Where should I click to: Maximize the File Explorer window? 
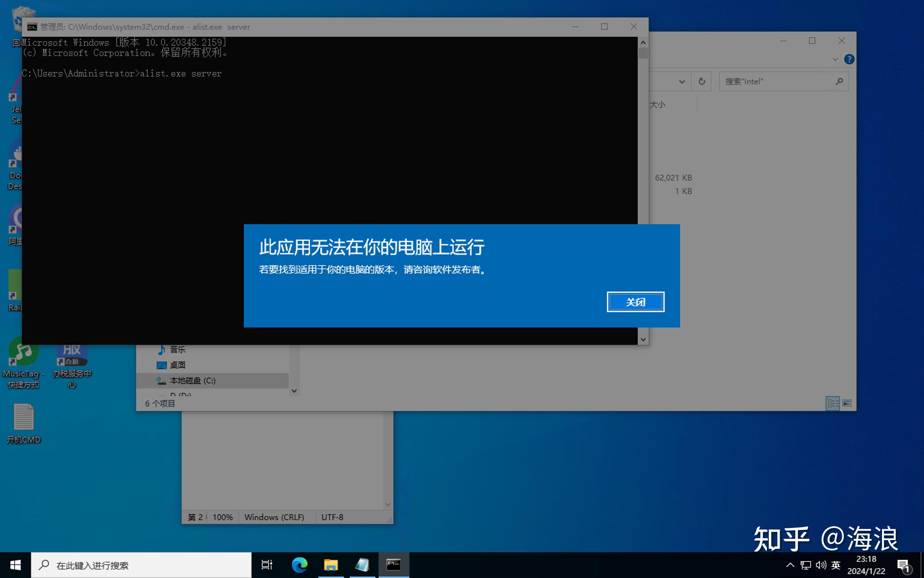click(x=812, y=41)
